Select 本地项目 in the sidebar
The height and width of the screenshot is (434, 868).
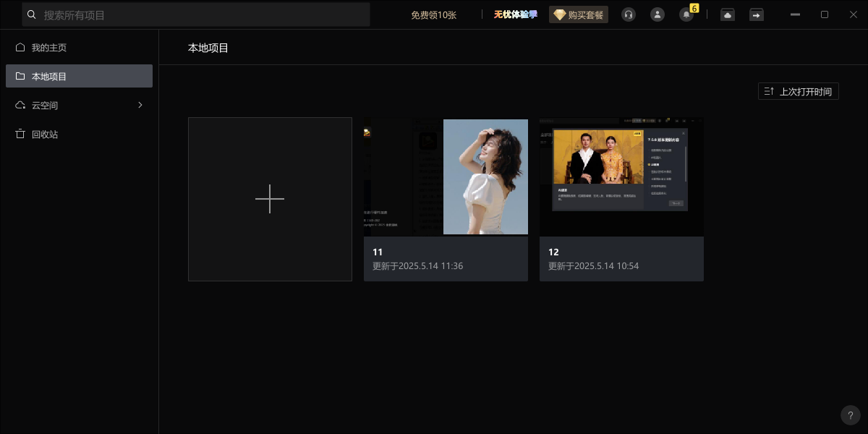click(x=79, y=76)
